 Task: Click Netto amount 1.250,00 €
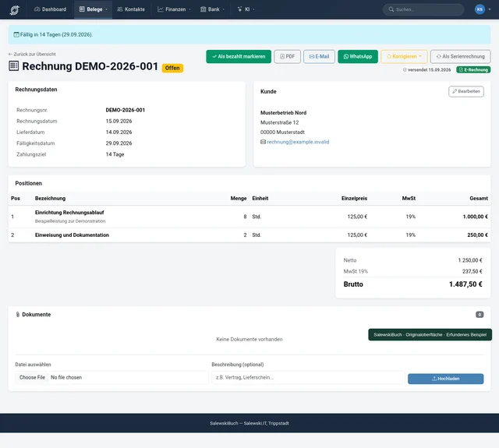470,260
